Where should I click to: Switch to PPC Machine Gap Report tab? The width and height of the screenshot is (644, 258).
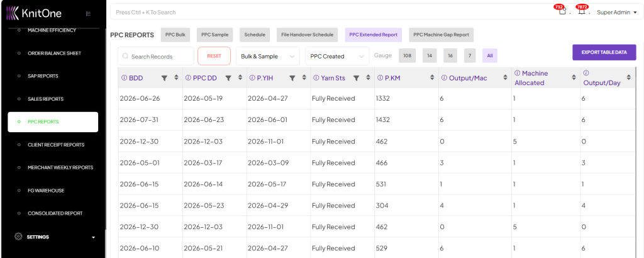pyautogui.click(x=441, y=35)
